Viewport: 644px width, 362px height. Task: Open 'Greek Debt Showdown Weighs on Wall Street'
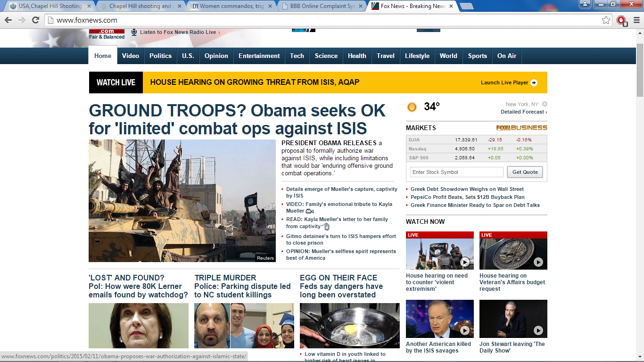pyautogui.click(x=467, y=189)
